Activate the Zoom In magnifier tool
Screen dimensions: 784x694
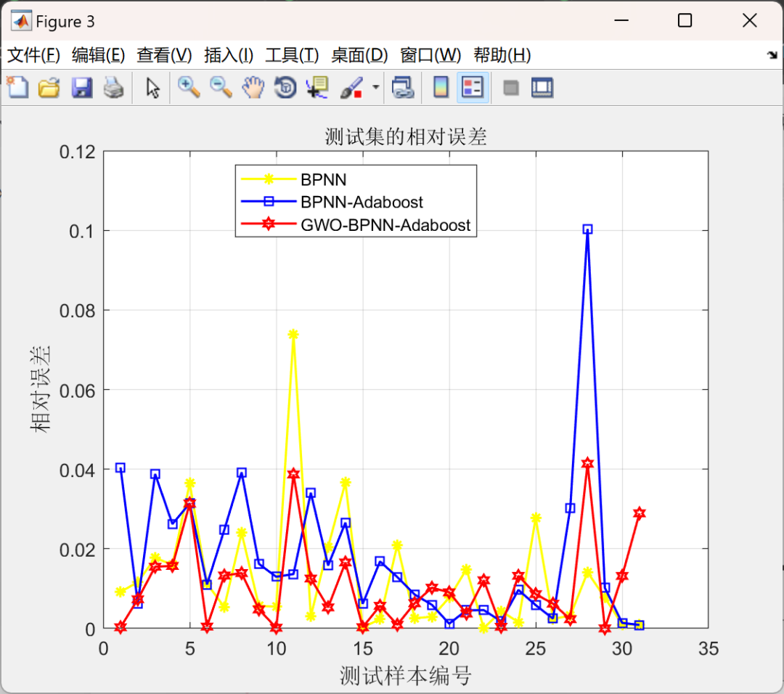click(x=189, y=88)
